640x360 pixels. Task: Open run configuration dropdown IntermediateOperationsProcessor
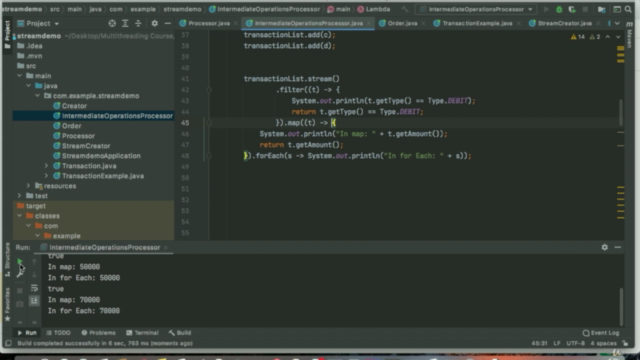476,9
